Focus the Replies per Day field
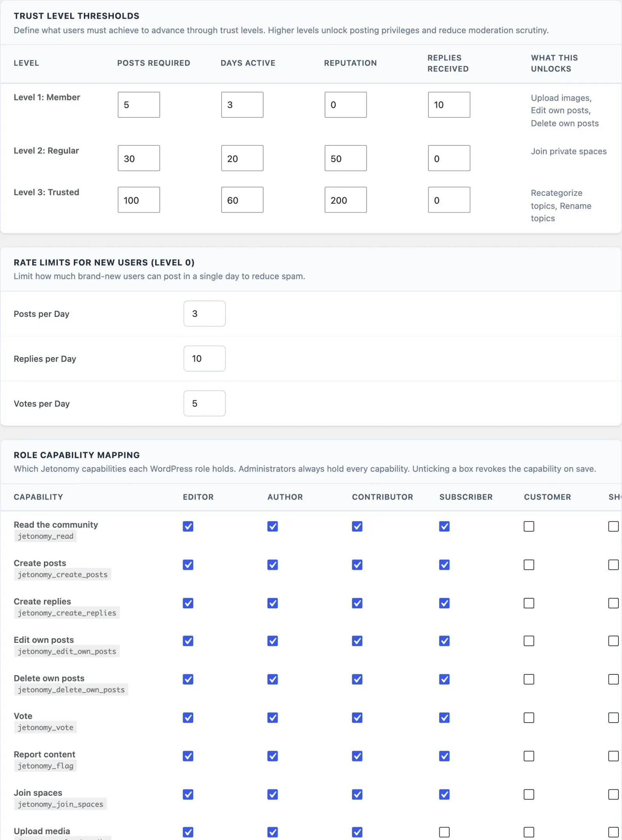The image size is (622, 840). 204,358
